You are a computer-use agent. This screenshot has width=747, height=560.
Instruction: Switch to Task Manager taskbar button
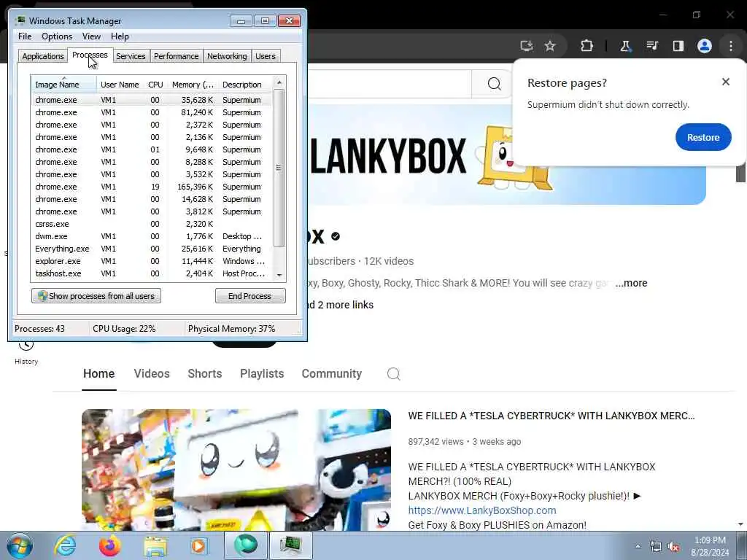coord(290,545)
